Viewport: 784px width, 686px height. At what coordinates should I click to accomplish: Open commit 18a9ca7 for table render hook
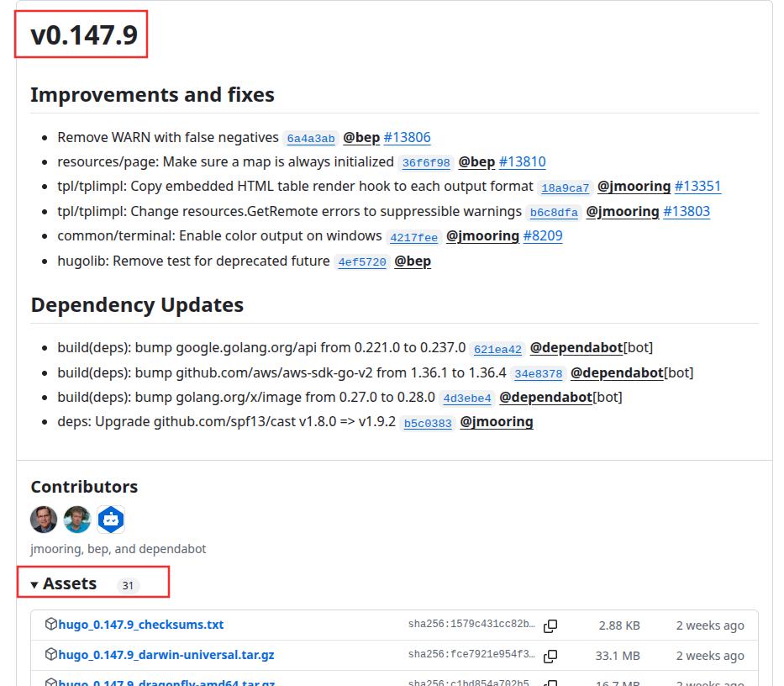(565, 188)
